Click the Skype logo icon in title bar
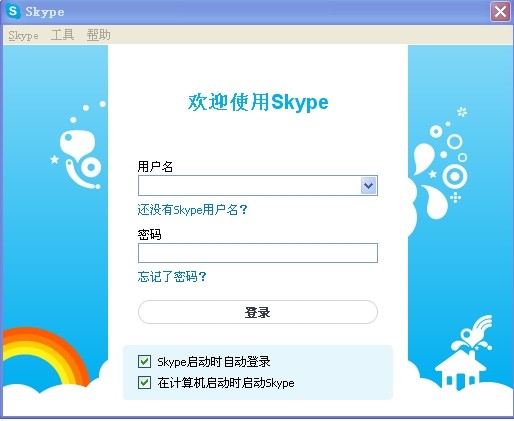The width and height of the screenshot is (514, 421). point(13,11)
